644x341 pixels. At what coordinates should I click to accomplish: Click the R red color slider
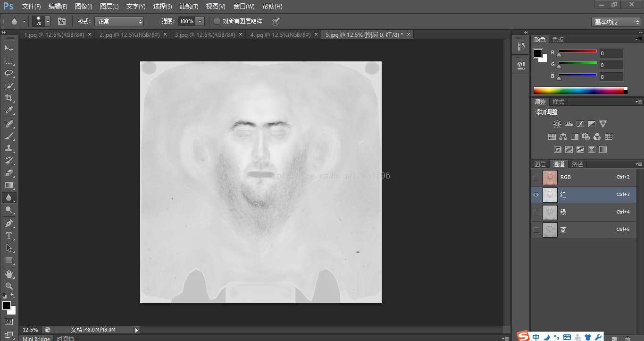click(577, 51)
